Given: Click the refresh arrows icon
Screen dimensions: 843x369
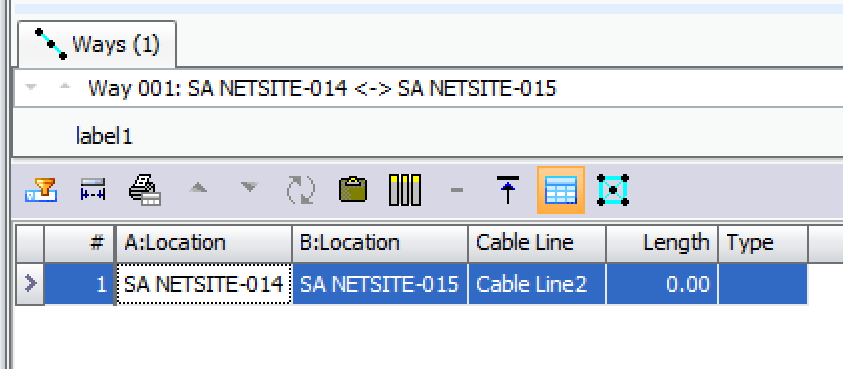Looking at the screenshot, I should [301, 190].
